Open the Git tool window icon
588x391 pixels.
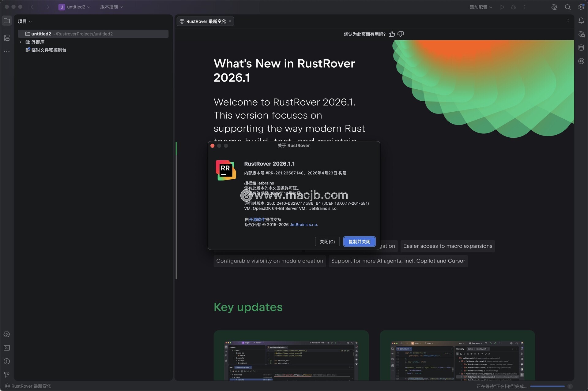7,374
